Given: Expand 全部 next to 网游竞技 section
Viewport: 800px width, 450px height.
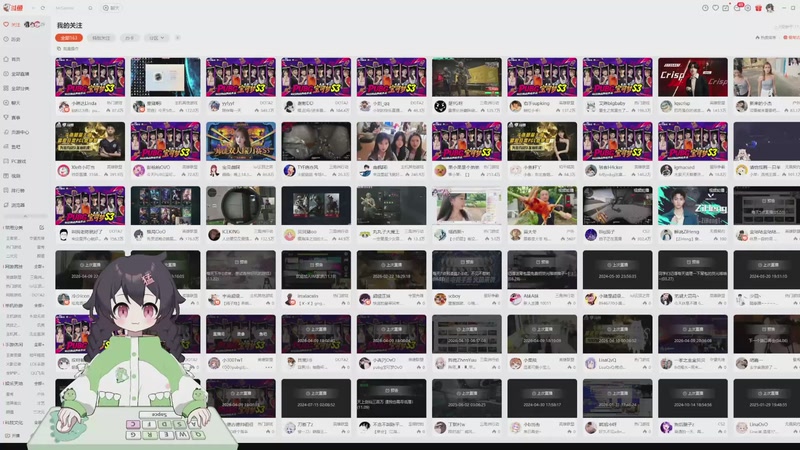Looking at the screenshot, I should tap(39, 266).
